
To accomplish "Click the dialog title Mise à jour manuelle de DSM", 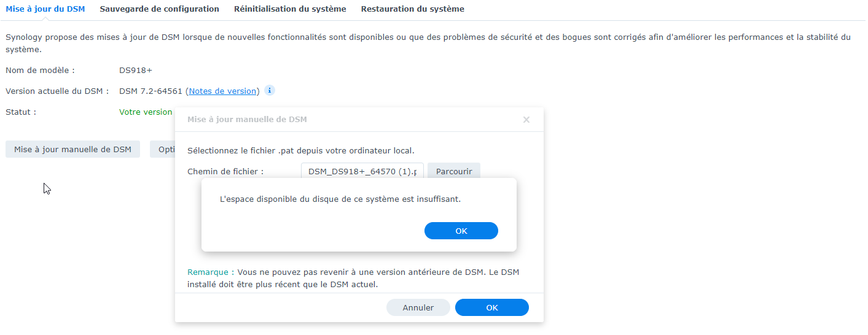I will 247,119.
